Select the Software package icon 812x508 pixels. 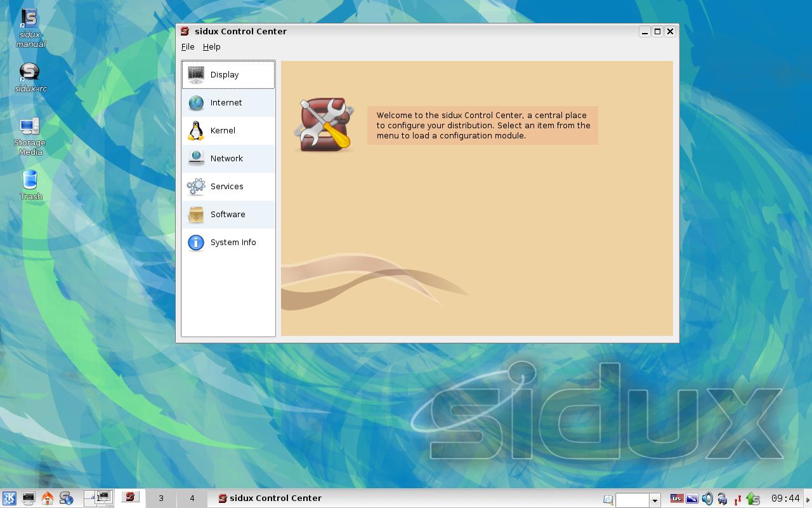[x=196, y=214]
